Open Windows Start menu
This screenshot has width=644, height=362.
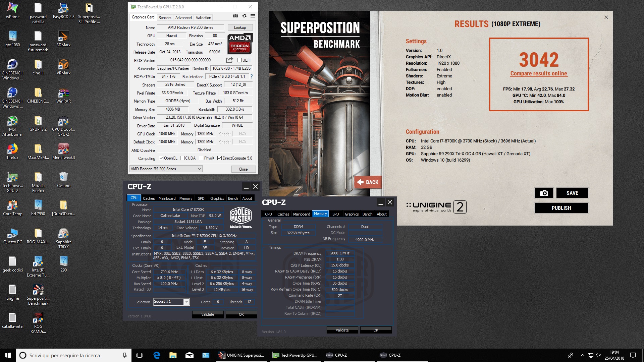pyautogui.click(x=8, y=355)
